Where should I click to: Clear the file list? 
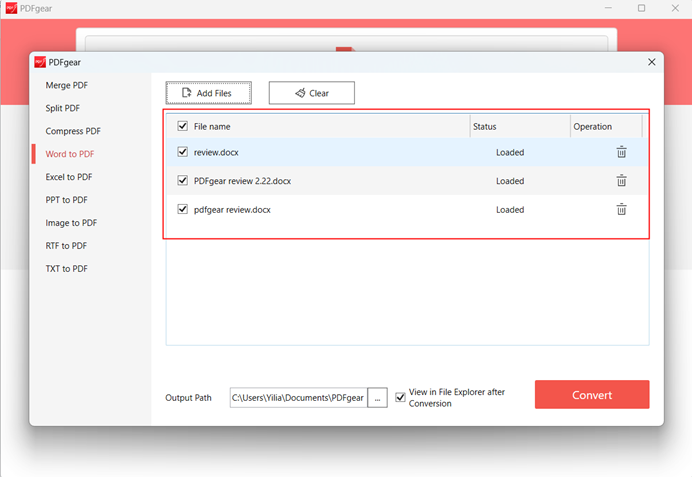tap(312, 93)
